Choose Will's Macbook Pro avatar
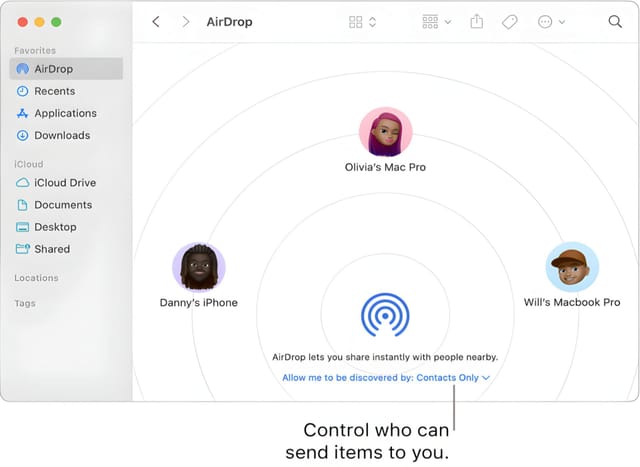Viewport: 640px width, 467px height. click(572, 267)
